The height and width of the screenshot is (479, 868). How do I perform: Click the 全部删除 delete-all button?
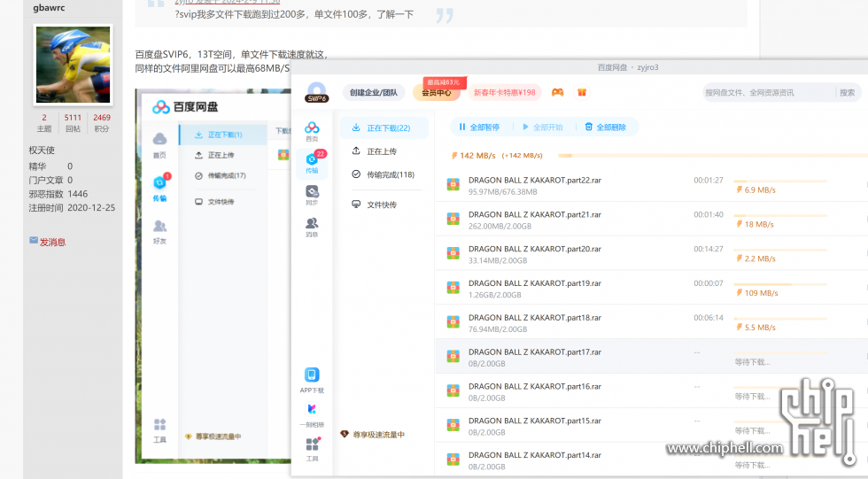pyautogui.click(x=606, y=127)
